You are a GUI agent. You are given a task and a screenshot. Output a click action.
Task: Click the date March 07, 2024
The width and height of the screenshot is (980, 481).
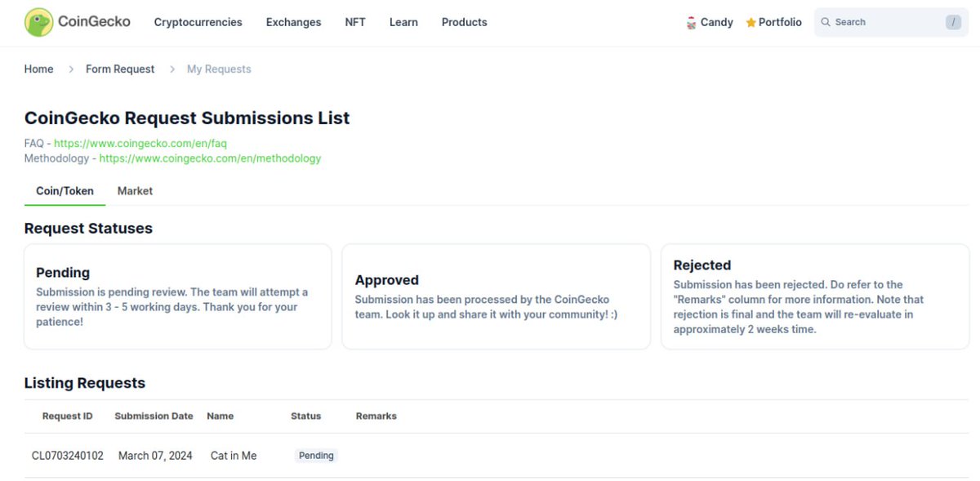click(155, 456)
